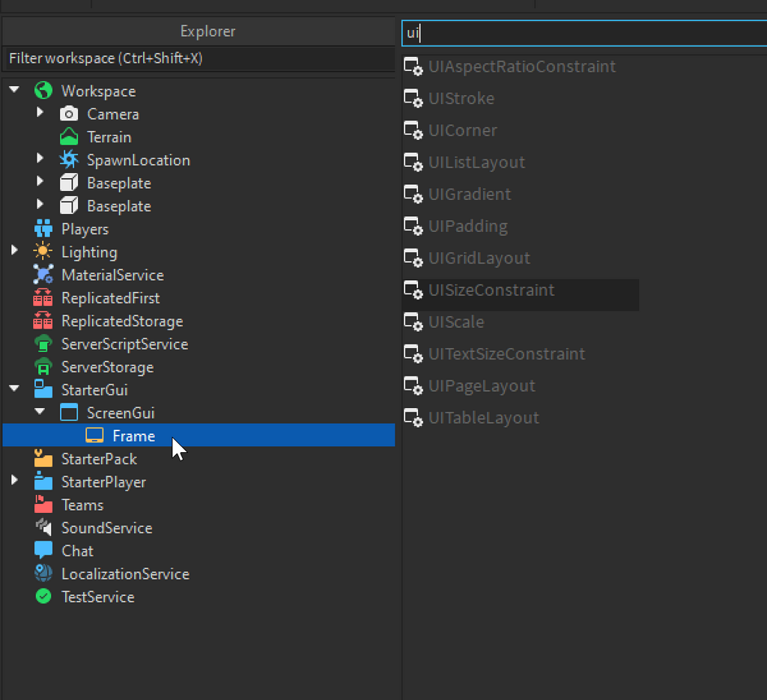Expand the Lighting node arrow

click(x=14, y=251)
